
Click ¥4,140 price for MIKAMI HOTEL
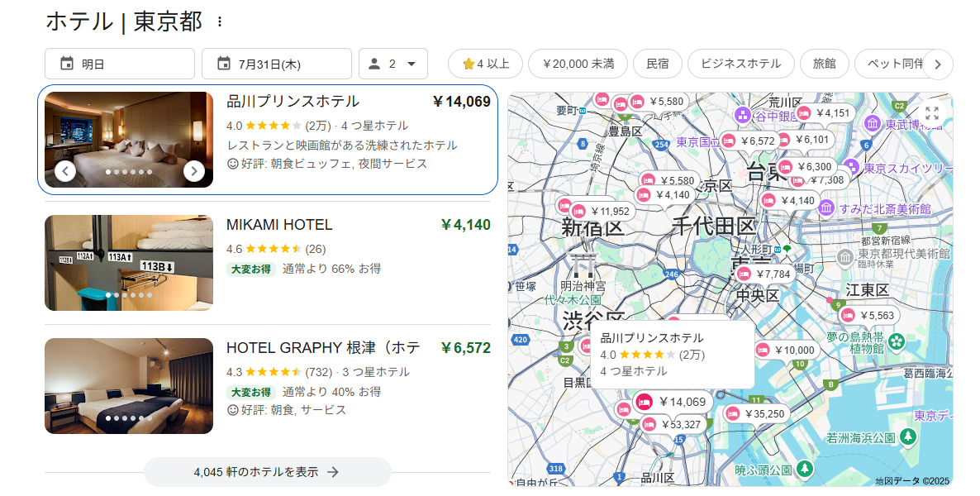click(x=466, y=225)
